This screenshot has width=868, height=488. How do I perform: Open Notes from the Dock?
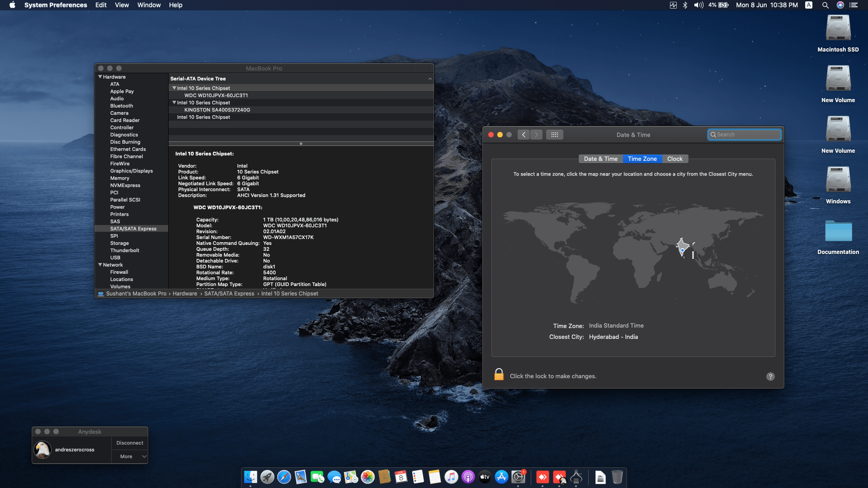point(434,477)
